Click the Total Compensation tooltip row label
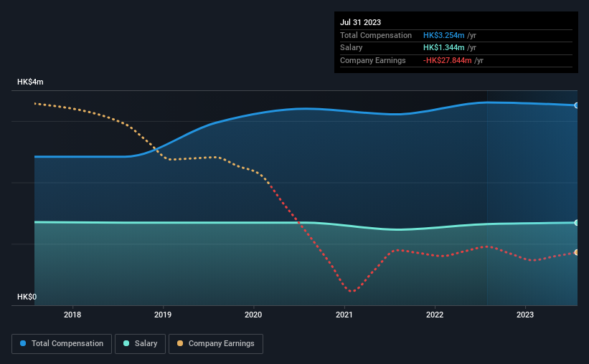Image resolution: width=589 pixels, height=364 pixels. (376, 35)
